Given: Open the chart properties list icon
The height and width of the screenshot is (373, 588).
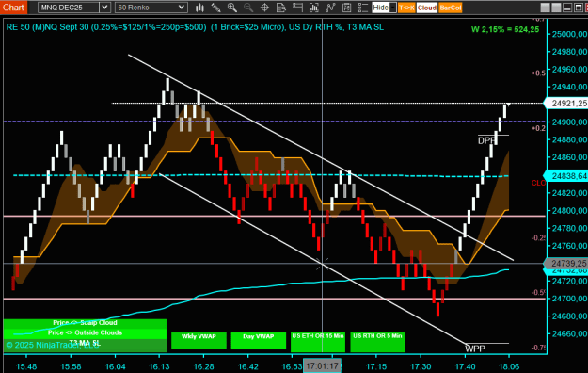Looking at the screenshot, I should [363, 8].
